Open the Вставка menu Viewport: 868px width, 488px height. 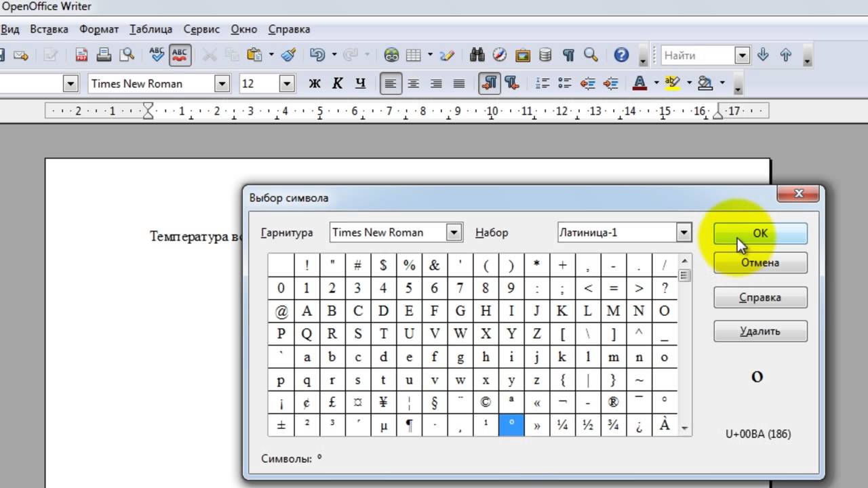pos(49,29)
